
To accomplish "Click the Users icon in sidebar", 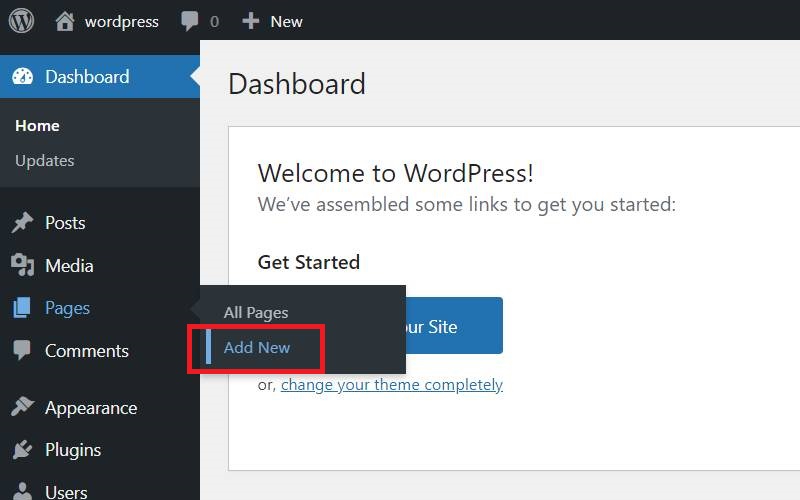I will (x=22, y=491).
